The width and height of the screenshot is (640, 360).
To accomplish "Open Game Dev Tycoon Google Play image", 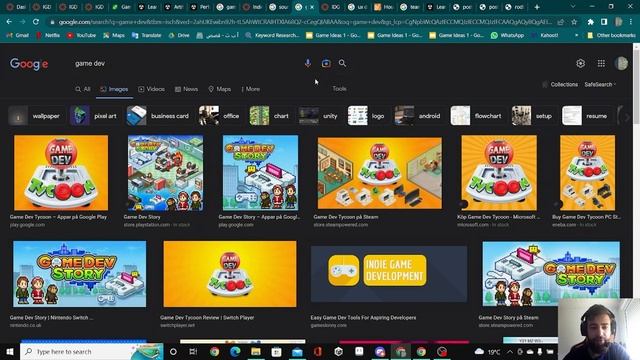I will (x=61, y=173).
